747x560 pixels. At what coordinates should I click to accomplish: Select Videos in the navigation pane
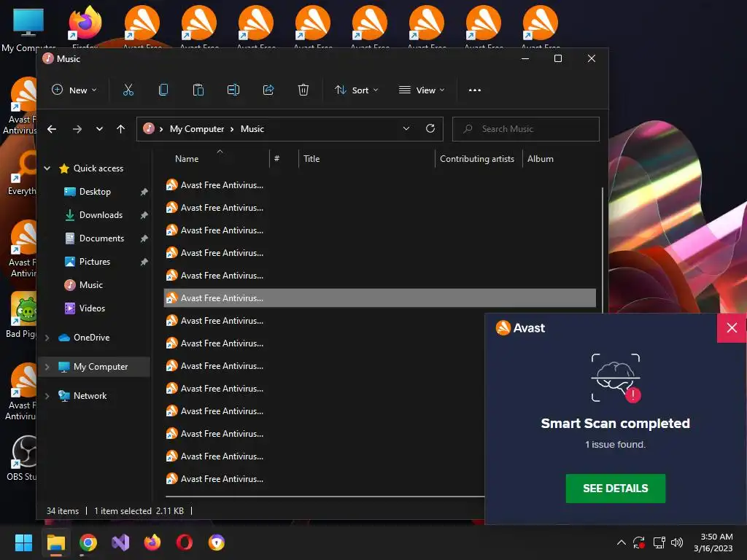[92, 308]
